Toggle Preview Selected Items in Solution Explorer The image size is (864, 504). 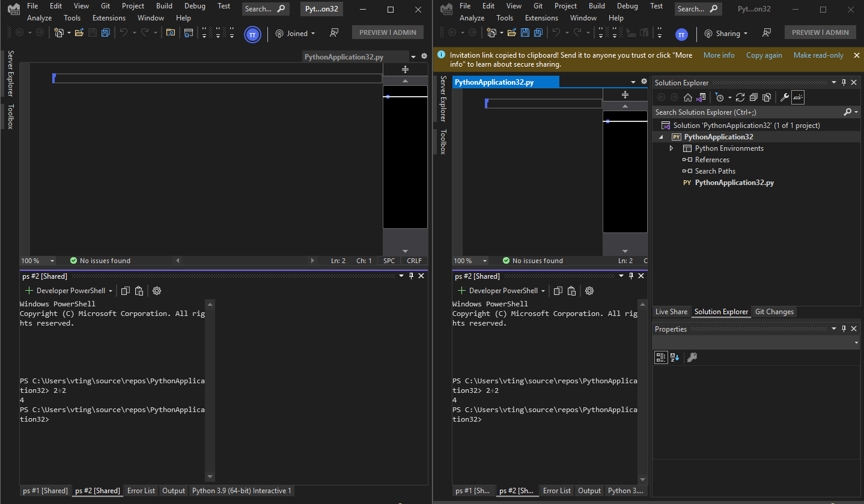tap(798, 97)
